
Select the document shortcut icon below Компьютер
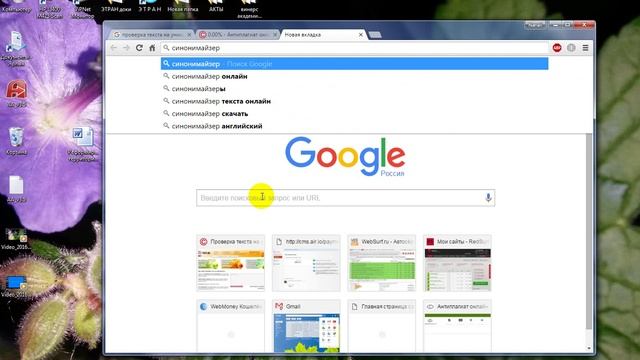[16, 49]
